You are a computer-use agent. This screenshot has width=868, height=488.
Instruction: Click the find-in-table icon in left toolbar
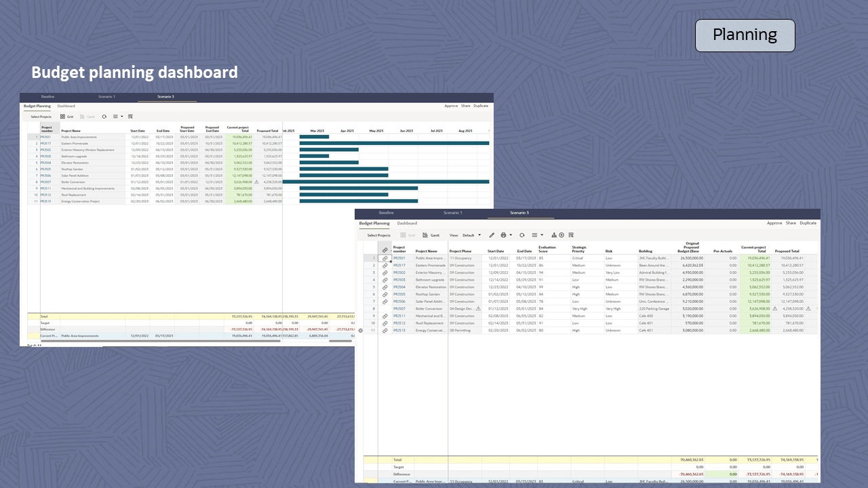click(130, 117)
